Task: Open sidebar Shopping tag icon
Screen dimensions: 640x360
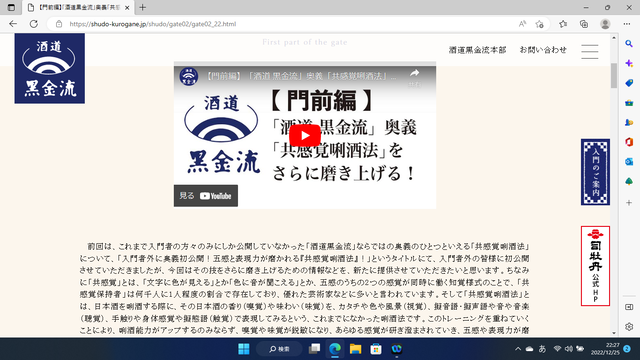Action: pyautogui.click(x=629, y=83)
